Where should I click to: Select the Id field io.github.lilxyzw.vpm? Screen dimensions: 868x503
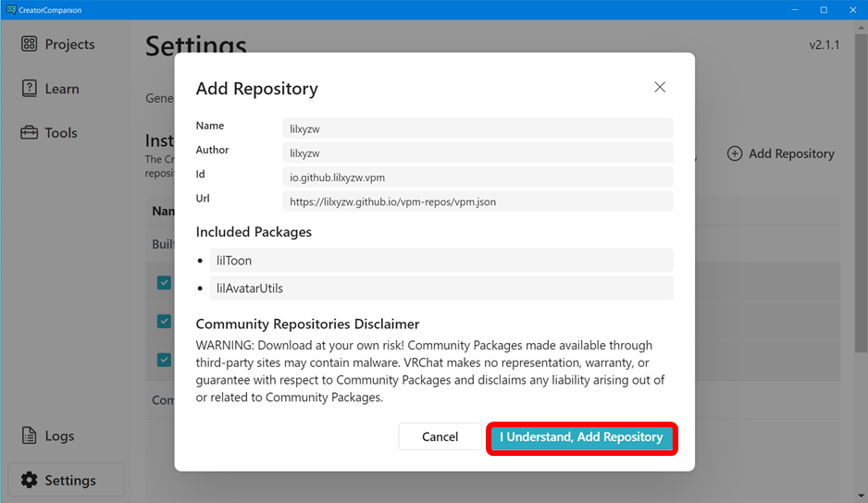pos(477,177)
